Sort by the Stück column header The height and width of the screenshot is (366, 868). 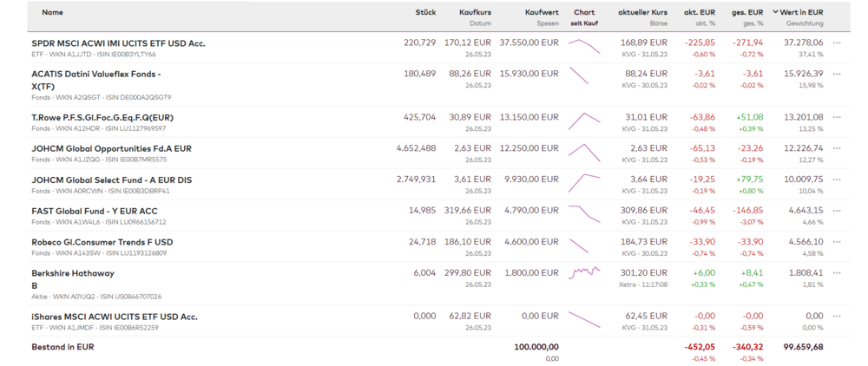(425, 13)
